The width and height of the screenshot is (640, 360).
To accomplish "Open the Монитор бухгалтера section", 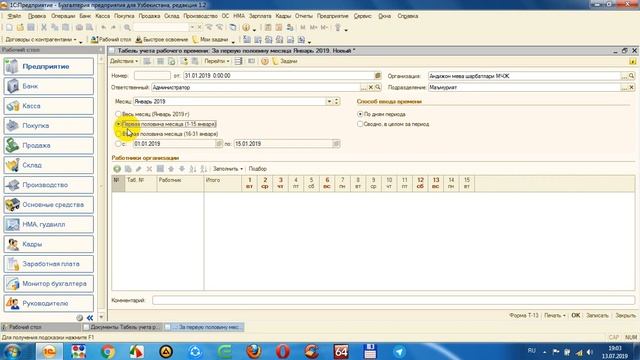I will tap(49, 284).
